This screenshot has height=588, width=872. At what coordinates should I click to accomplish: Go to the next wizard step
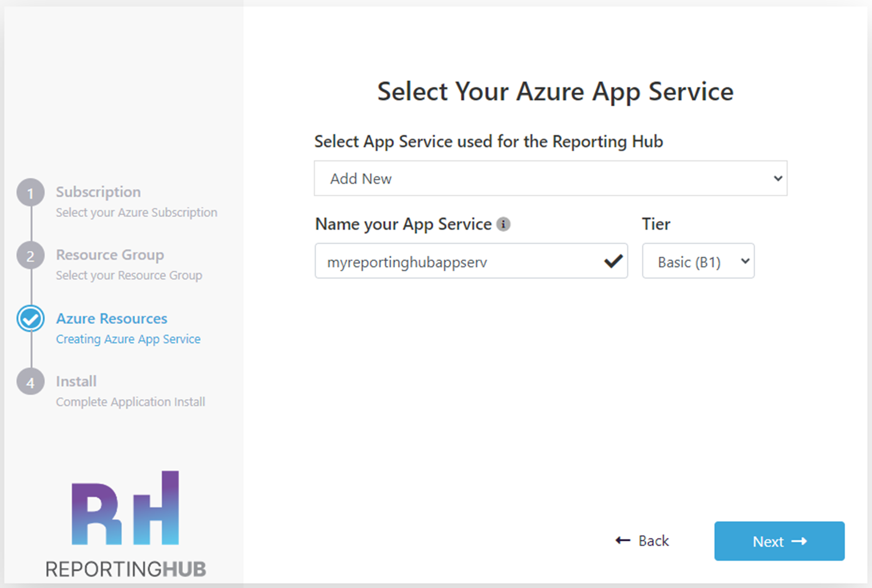point(779,541)
